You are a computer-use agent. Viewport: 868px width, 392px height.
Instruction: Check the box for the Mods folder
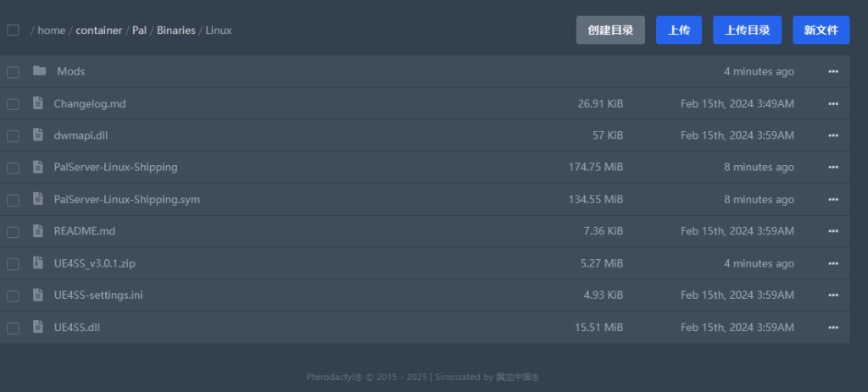point(13,72)
